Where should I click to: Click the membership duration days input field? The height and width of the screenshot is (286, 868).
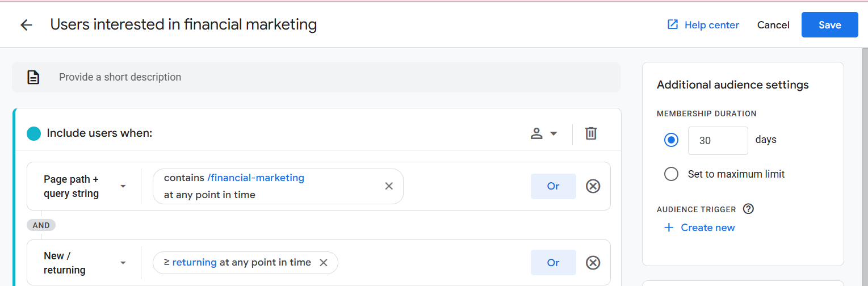coord(718,141)
